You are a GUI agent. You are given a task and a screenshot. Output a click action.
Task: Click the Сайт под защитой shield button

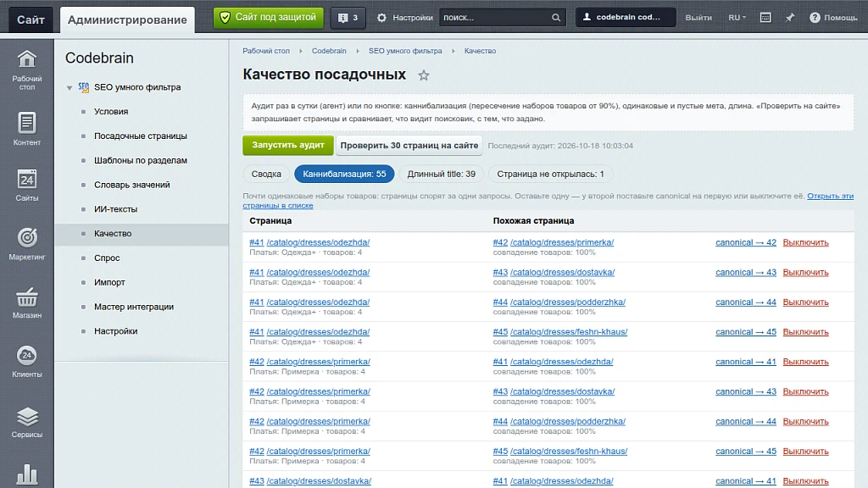269,18
